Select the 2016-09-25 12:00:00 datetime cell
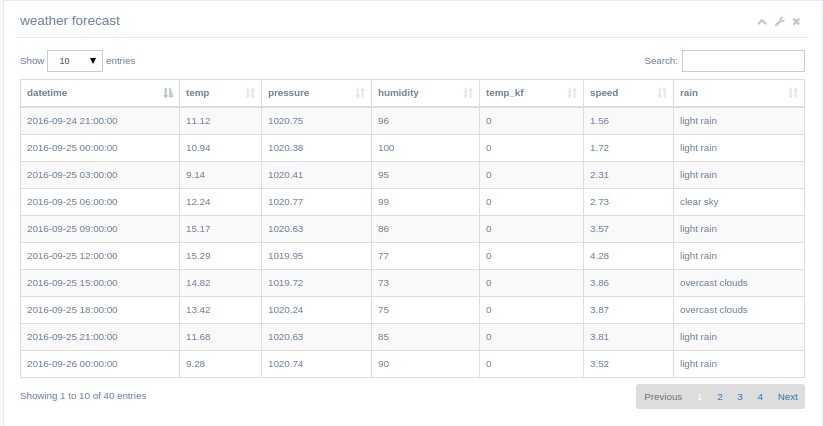This screenshot has width=823, height=426. coord(100,256)
